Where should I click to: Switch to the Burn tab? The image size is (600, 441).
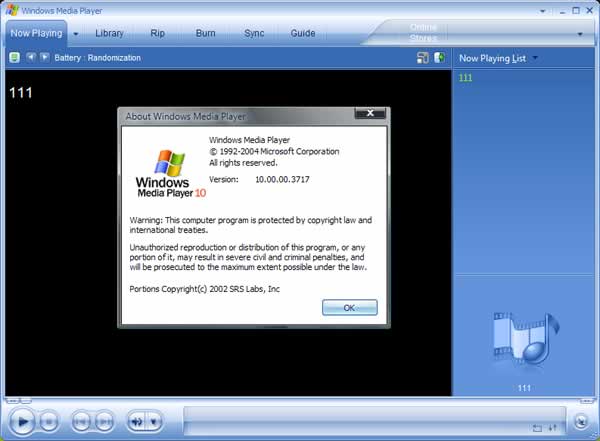205,33
